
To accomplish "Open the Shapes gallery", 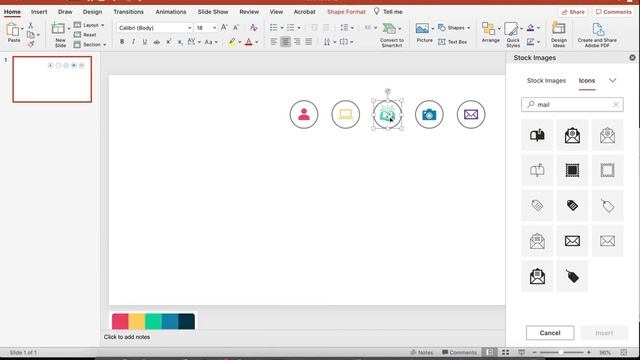I will coord(454,28).
